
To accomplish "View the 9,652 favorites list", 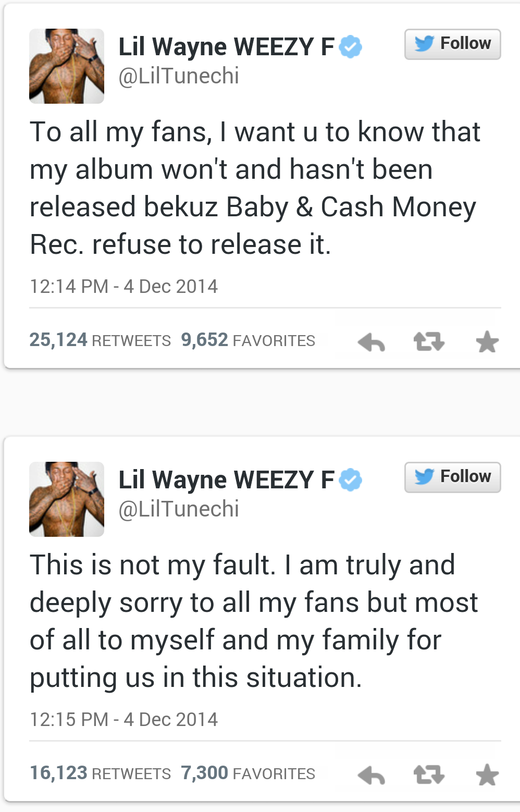I will pyautogui.click(x=248, y=340).
